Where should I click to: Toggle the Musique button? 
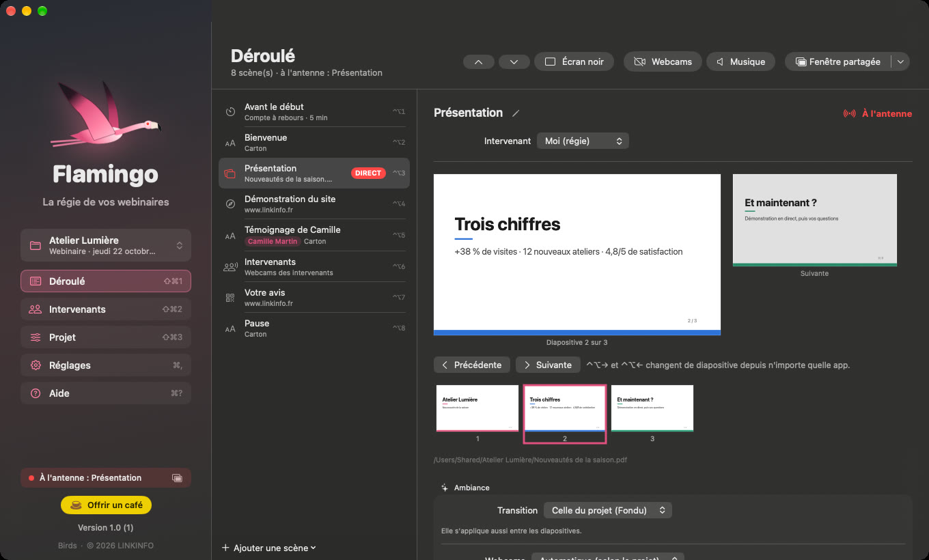point(740,61)
